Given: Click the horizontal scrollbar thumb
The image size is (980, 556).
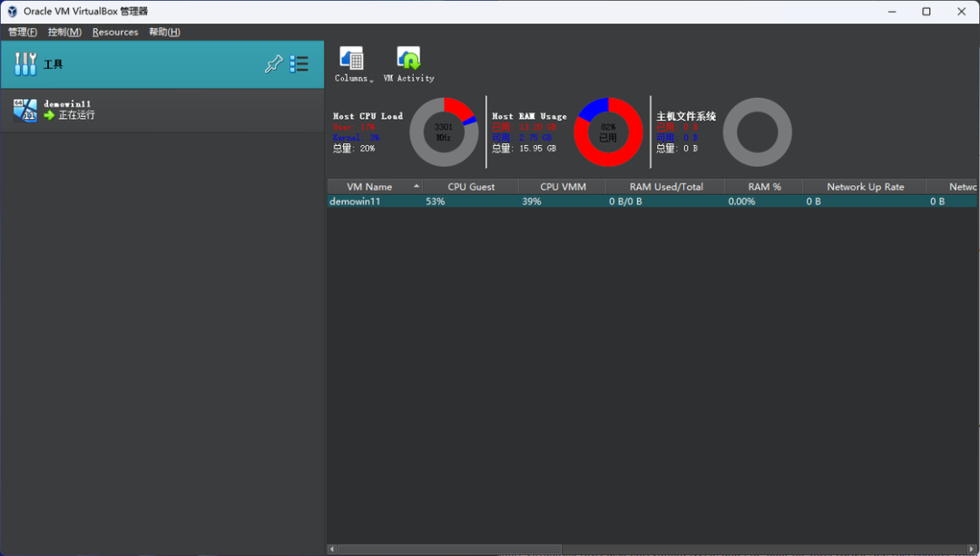Looking at the screenshot, I should point(449,549).
